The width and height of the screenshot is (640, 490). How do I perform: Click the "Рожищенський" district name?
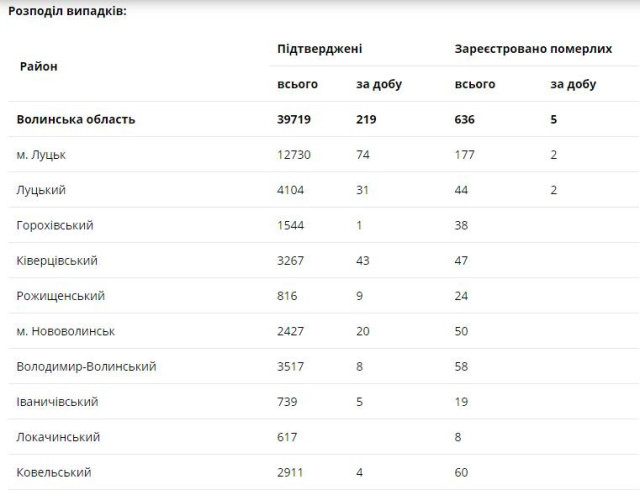[x=61, y=296]
